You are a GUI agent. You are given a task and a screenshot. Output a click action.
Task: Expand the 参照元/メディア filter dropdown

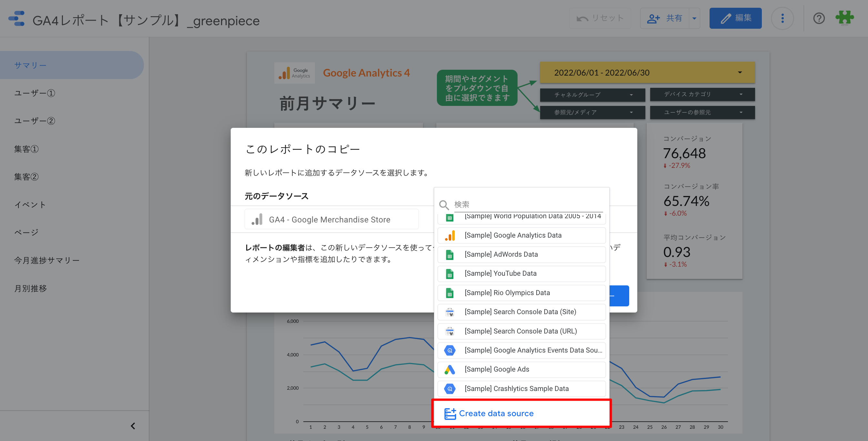[x=592, y=112]
